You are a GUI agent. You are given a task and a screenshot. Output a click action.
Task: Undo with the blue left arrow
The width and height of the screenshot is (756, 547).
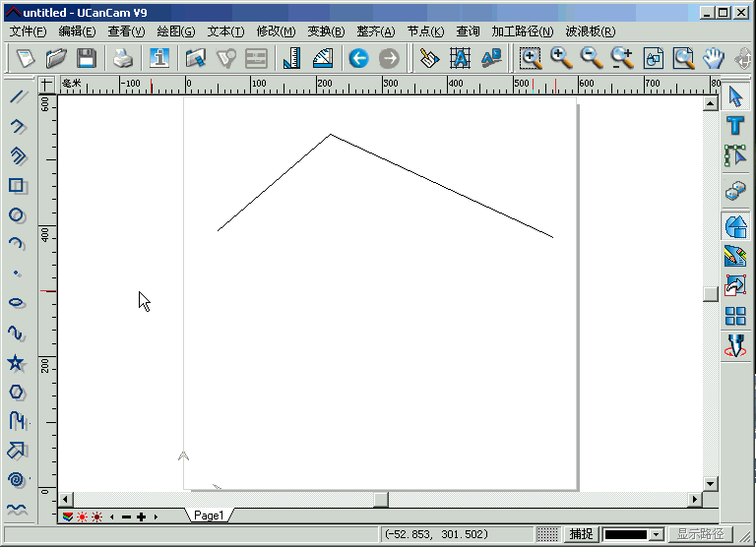tap(358, 58)
